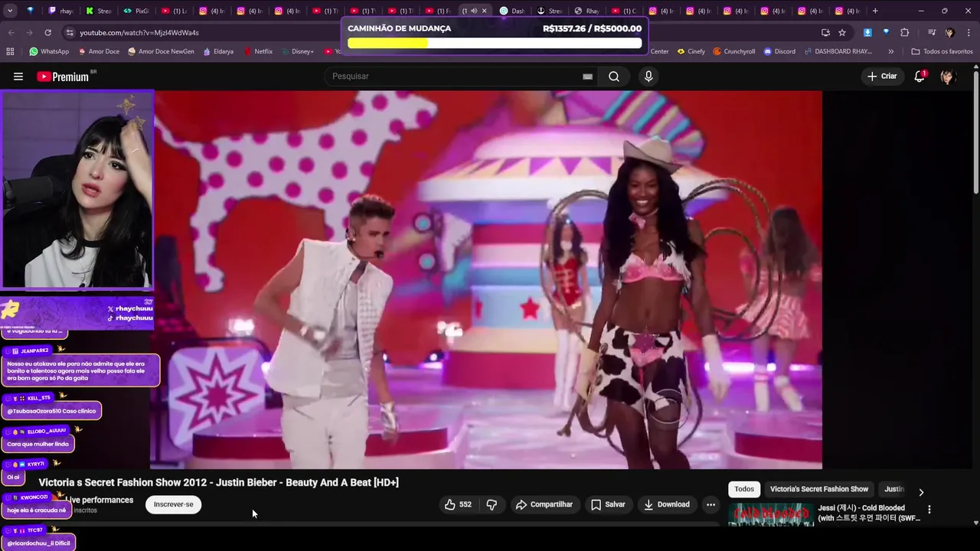The width and height of the screenshot is (980, 551).
Task: Click the install app icon in address bar
Action: pyautogui.click(x=825, y=32)
